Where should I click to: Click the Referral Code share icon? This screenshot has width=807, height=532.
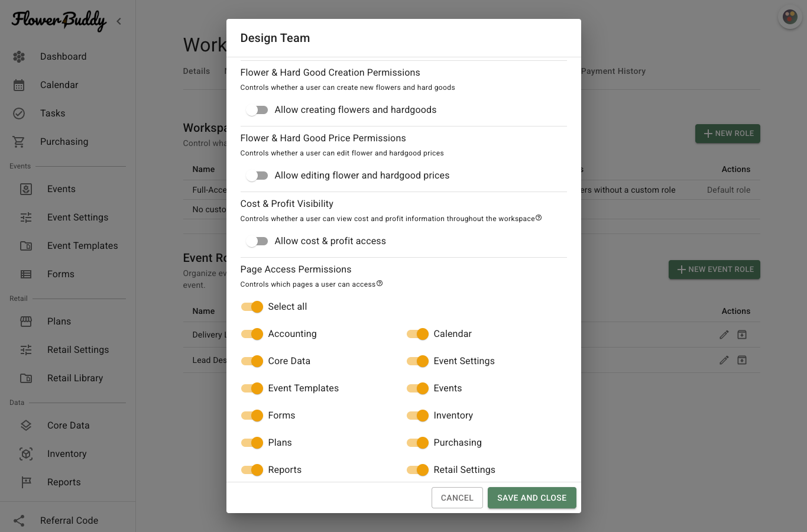coord(19,521)
